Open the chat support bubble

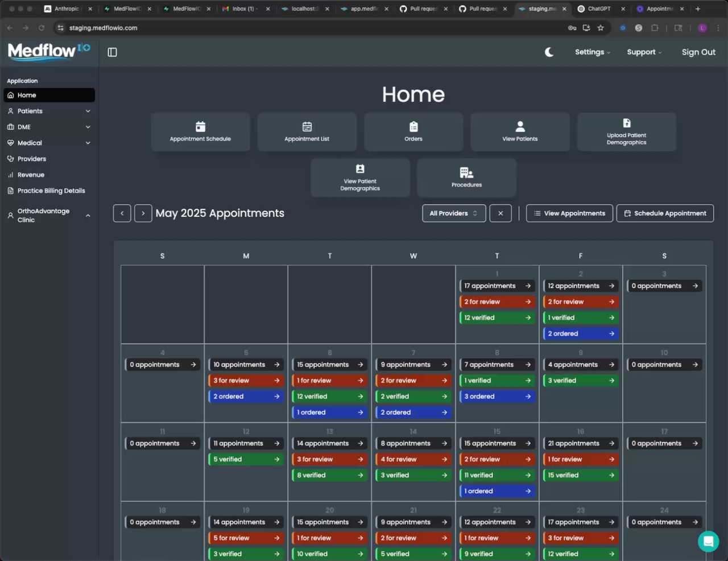point(708,541)
